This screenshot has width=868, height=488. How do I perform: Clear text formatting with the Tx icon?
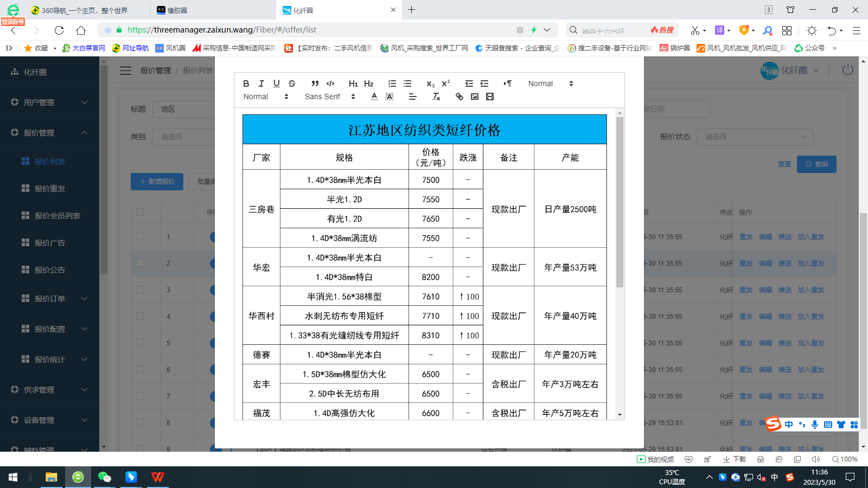click(436, 97)
